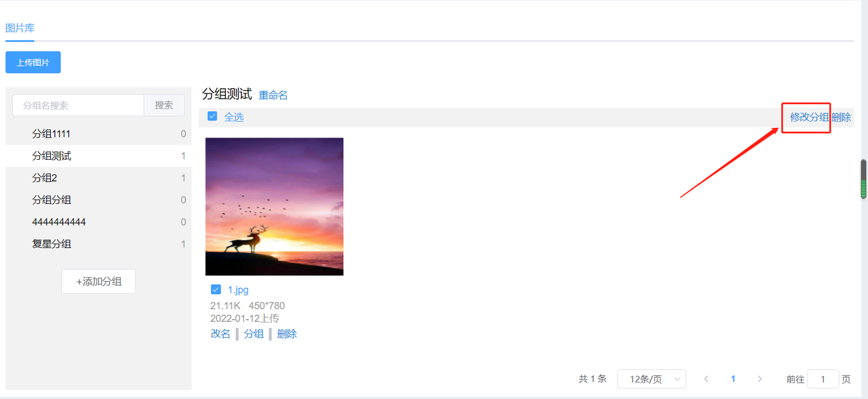Switch to the 图片库 tab
Image resolution: width=868 pixels, height=399 pixels.
[20, 28]
